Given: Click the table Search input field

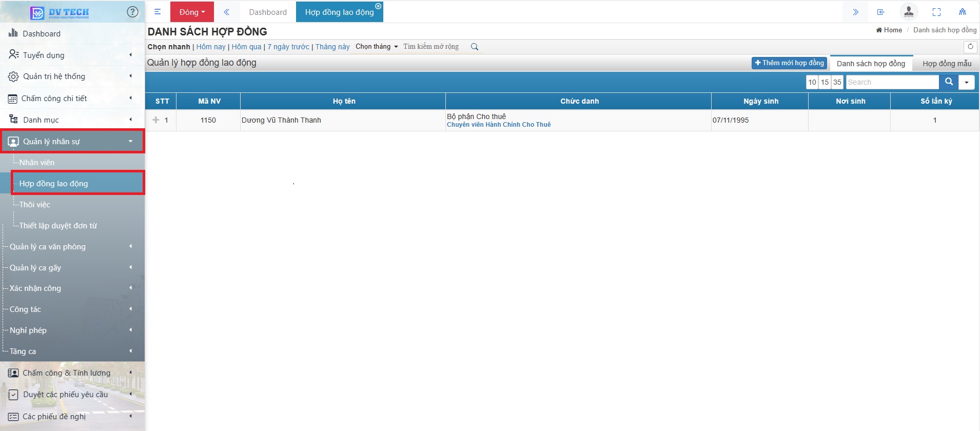Looking at the screenshot, I should click(x=892, y=82).
